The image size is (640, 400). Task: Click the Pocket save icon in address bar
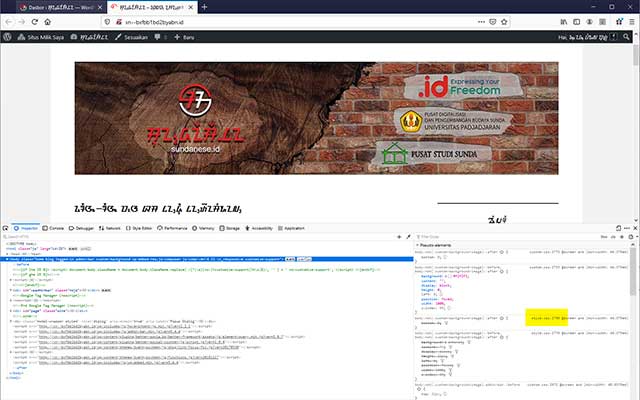(x=493, y=22)
